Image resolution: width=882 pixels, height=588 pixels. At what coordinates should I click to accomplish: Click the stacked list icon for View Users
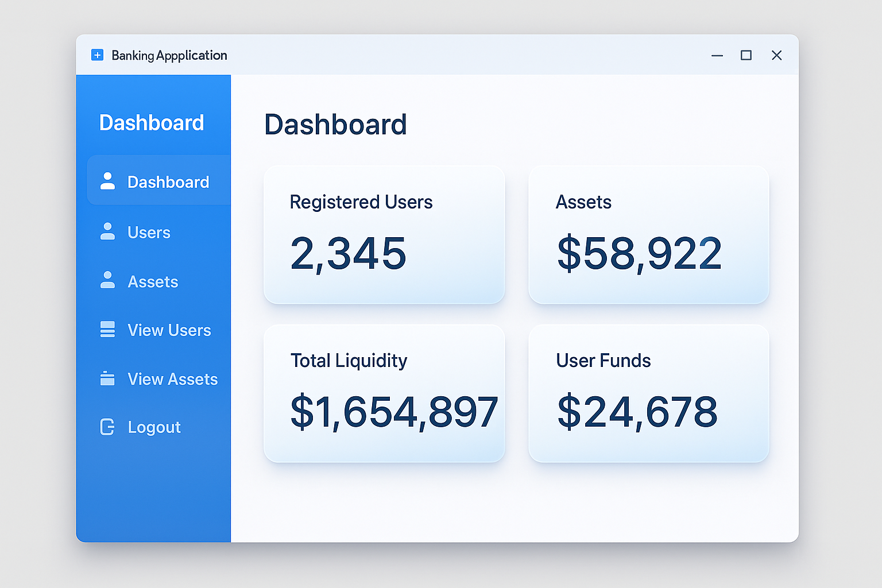click(107, 329)
